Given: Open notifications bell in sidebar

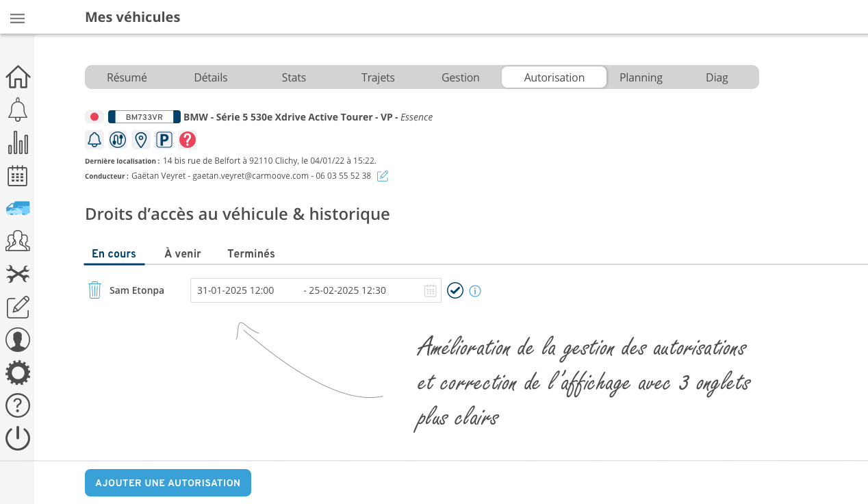Looking at the screenshot, I should coord(18,110).
